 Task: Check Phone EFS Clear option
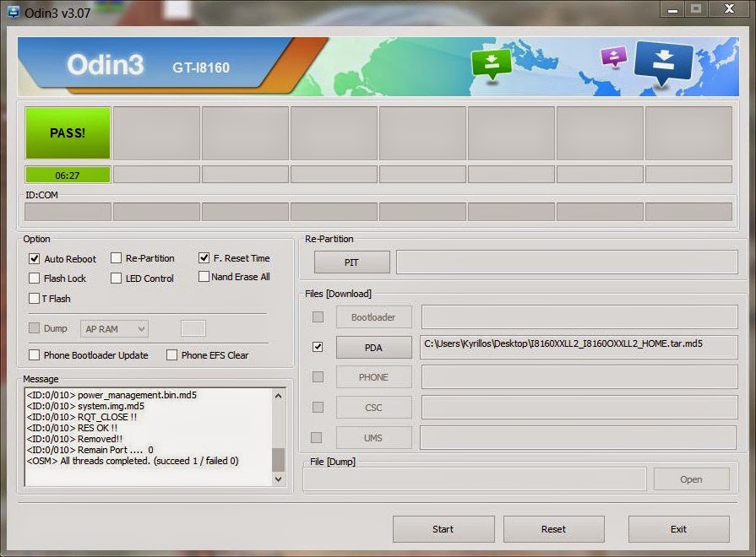171,355
